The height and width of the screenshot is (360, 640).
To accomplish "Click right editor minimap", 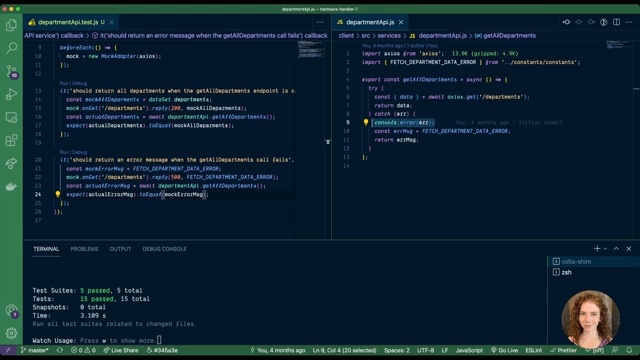I will pyautogui.click(x=620, y=44).
